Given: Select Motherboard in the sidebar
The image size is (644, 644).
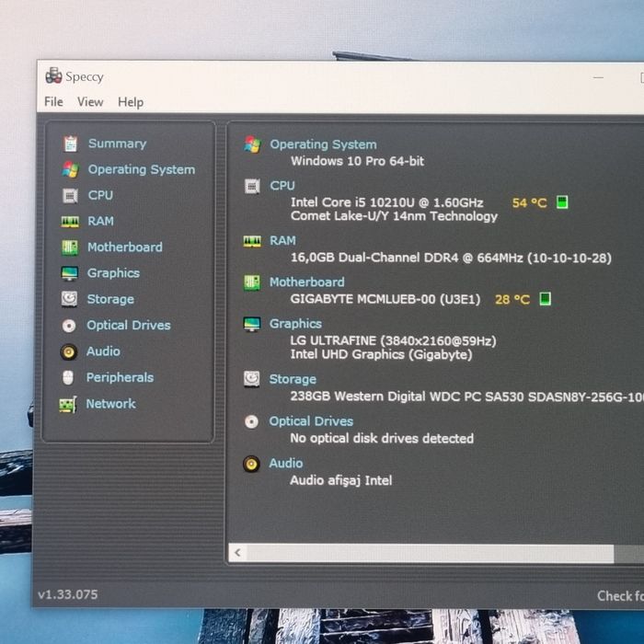Looking at the screenshot, I should (x=125, y=247).
